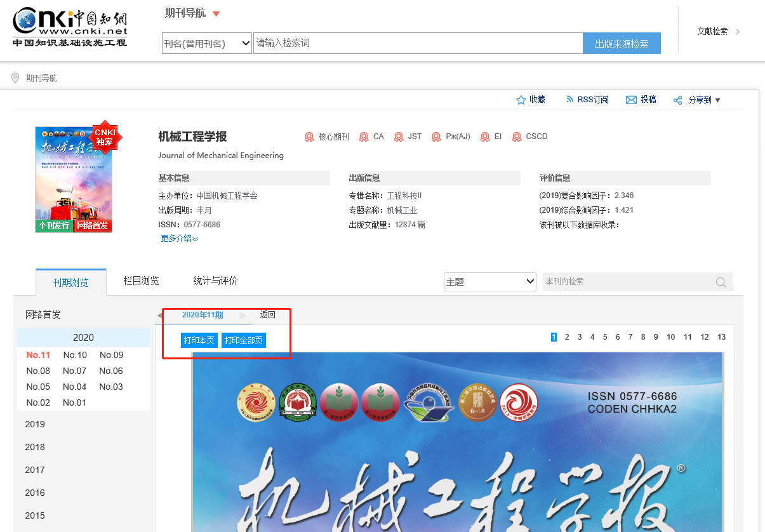Click the magnifier search icon in 本刊内检索
The width and height of the screenshot is (765, 532).
(721, 283)
